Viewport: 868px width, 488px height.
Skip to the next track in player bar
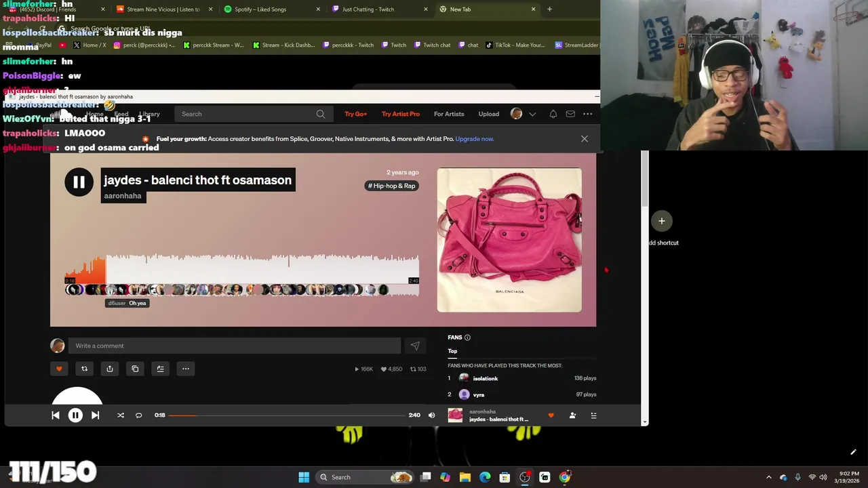(x=95, y=415)
